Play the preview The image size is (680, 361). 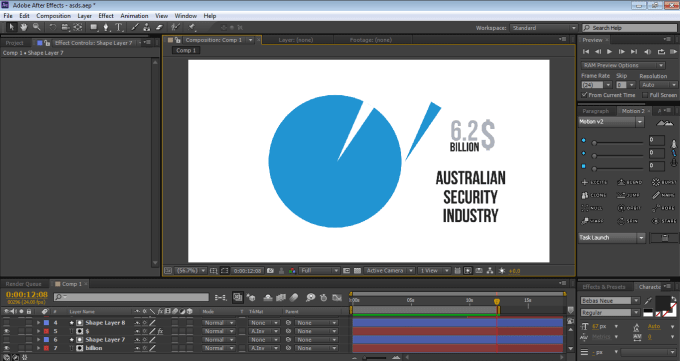coord(609,52)
